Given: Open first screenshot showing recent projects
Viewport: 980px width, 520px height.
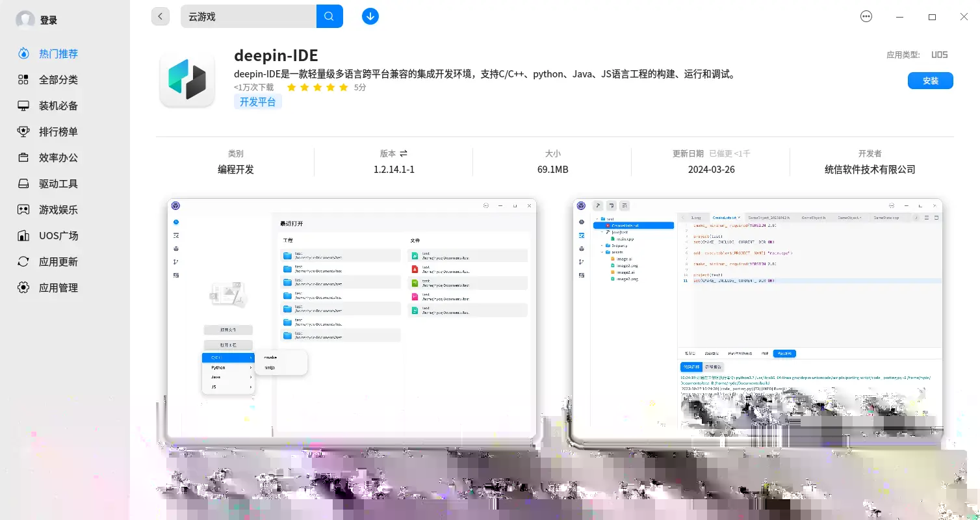Looking at the screenshot, I should [352, 318].
